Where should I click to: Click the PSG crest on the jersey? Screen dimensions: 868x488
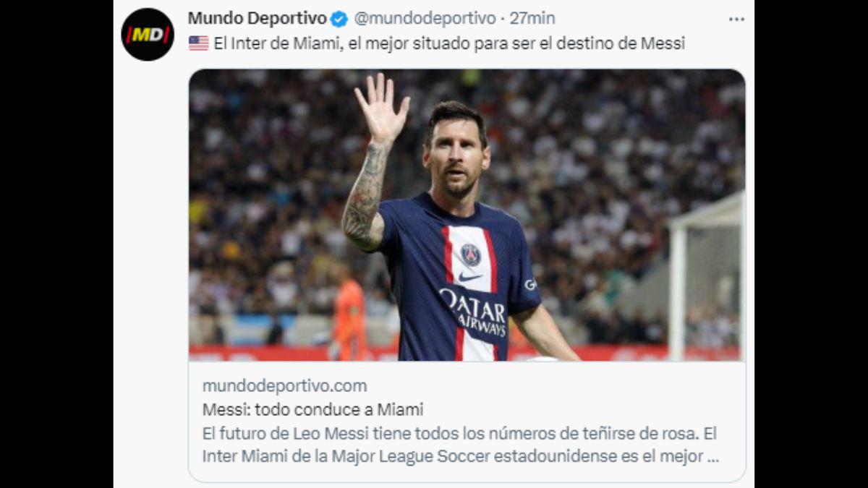pyautogui.click(x=471, y=254)
